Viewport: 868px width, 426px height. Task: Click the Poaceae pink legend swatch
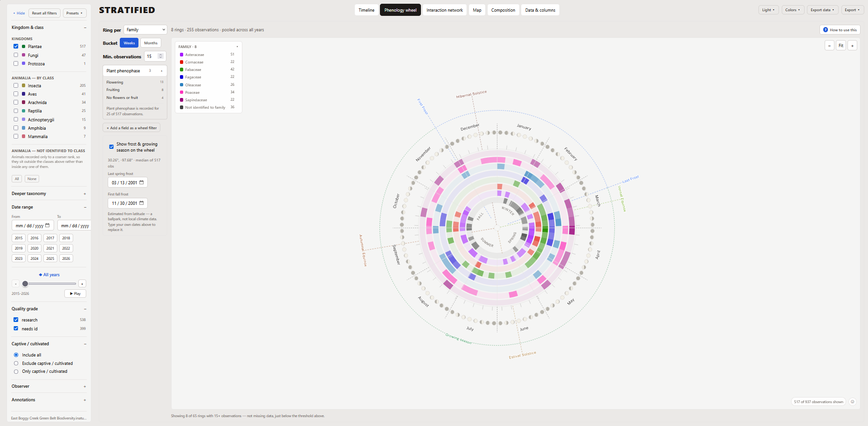coord(181,92)
